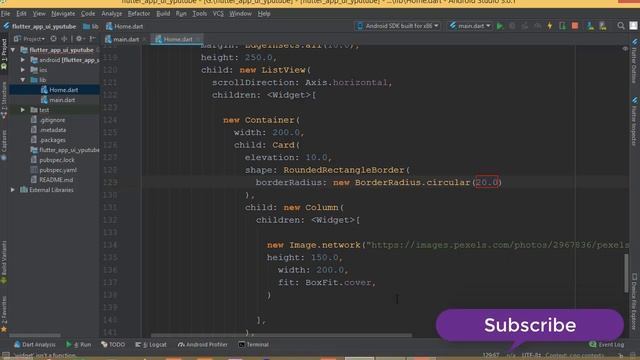This screenshot has width=640, height=360.
Task: Click the SDK Manager icon
Action: point(603,26)
